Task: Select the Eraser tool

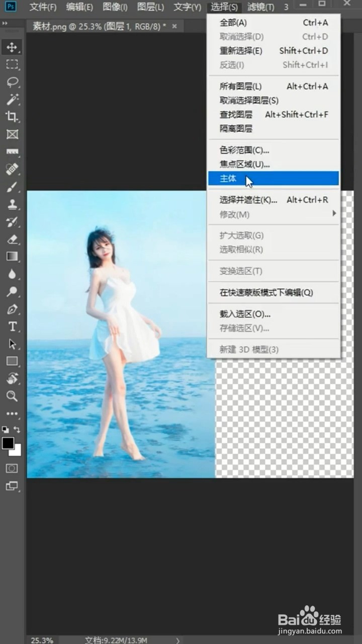Action: point(12,239)
